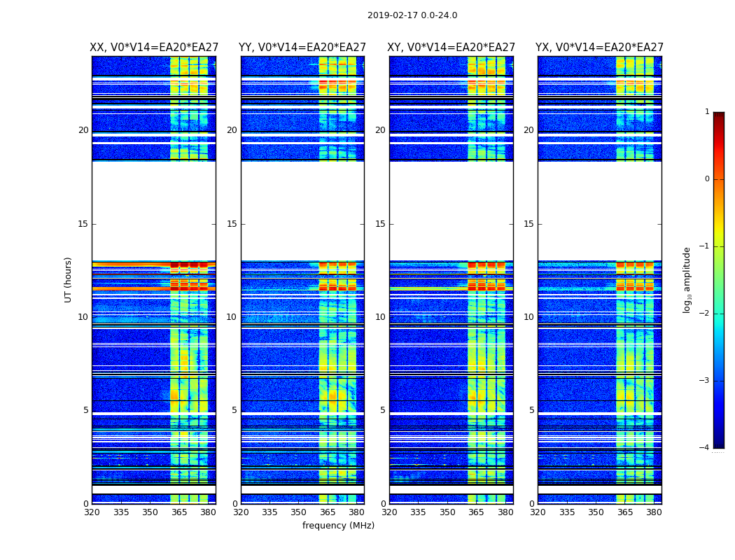Click the large white gap in XX plot

tap(154, 211)
